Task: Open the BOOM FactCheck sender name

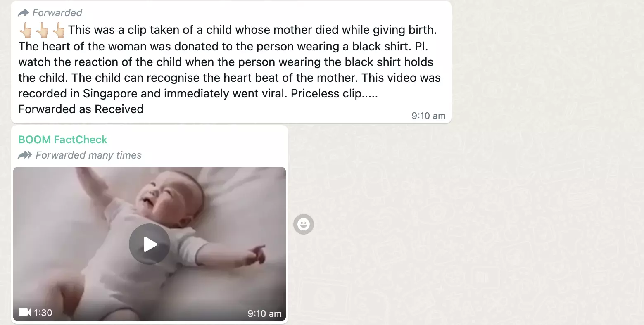Action: [x=63, y=140]
